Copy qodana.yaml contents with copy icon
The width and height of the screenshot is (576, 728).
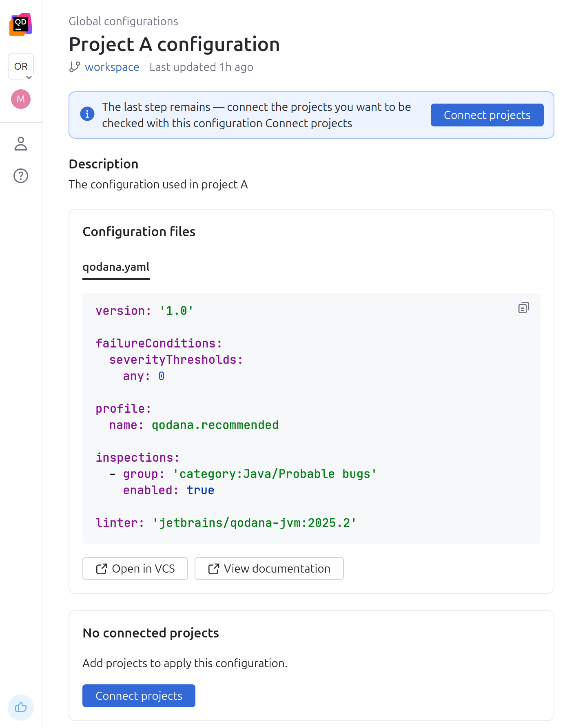(x=524, y=308)
